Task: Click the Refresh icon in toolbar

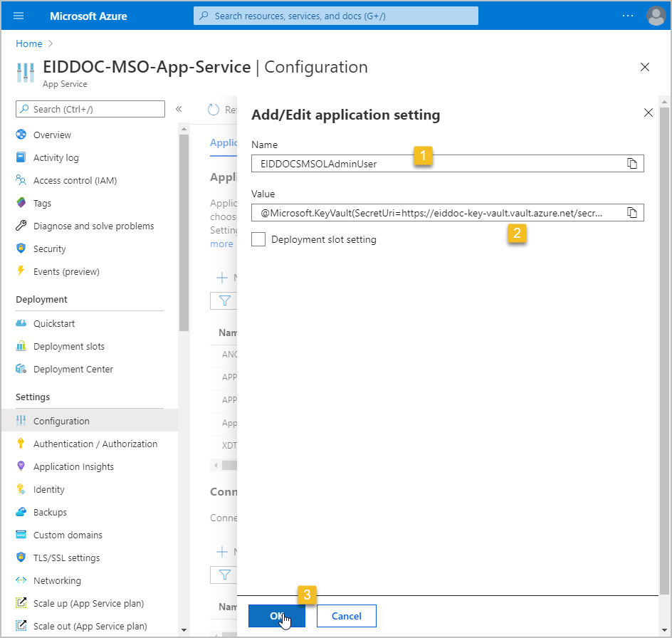Action: point(214,110)
